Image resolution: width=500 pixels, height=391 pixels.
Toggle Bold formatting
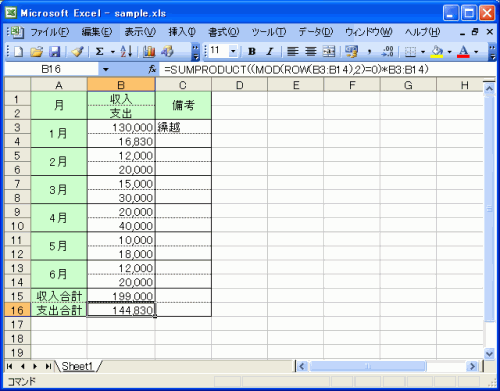pyautogui.click(x=252, y=52)
